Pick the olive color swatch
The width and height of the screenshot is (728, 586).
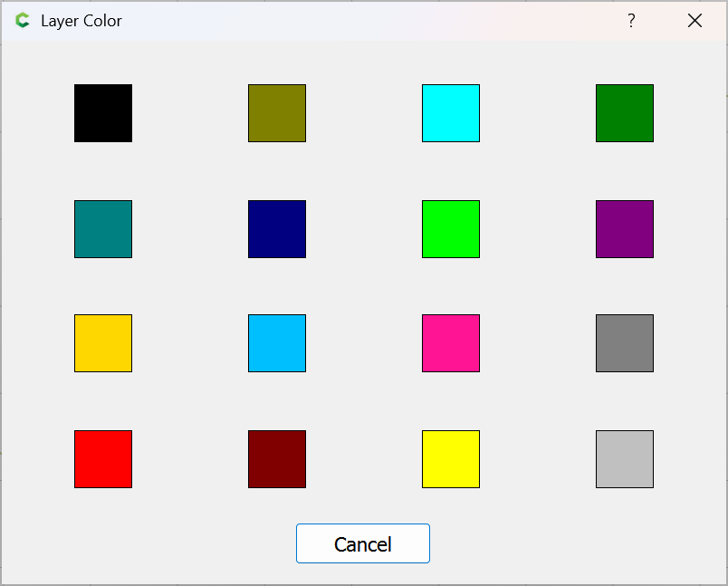(x=277, y=113)
